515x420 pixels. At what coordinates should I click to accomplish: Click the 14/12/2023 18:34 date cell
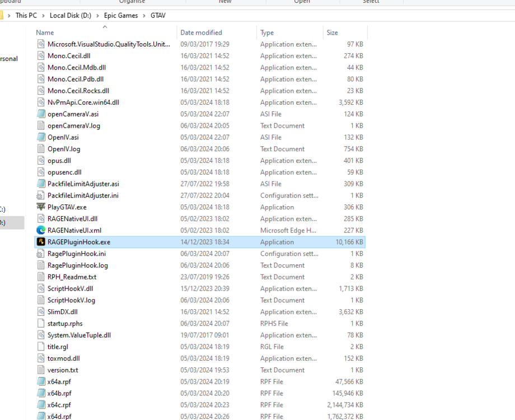pos(205,242)
